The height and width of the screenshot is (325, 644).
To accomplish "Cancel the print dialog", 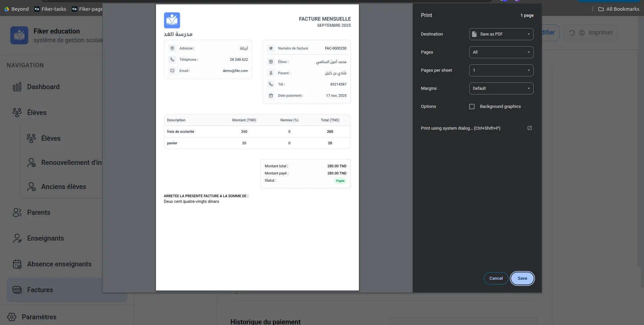I will [x=496, y=278].
